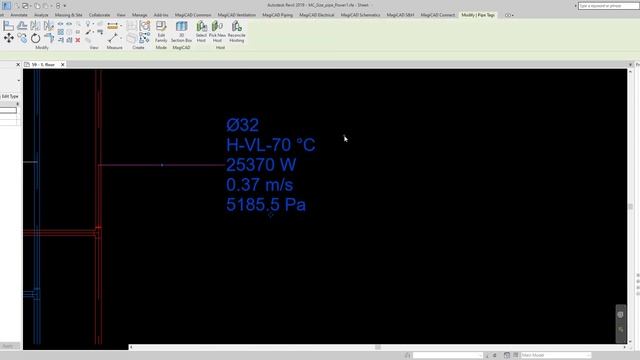Click the Select Host button
This screenshot has width=640, height=360.
[x=201, y=32]
